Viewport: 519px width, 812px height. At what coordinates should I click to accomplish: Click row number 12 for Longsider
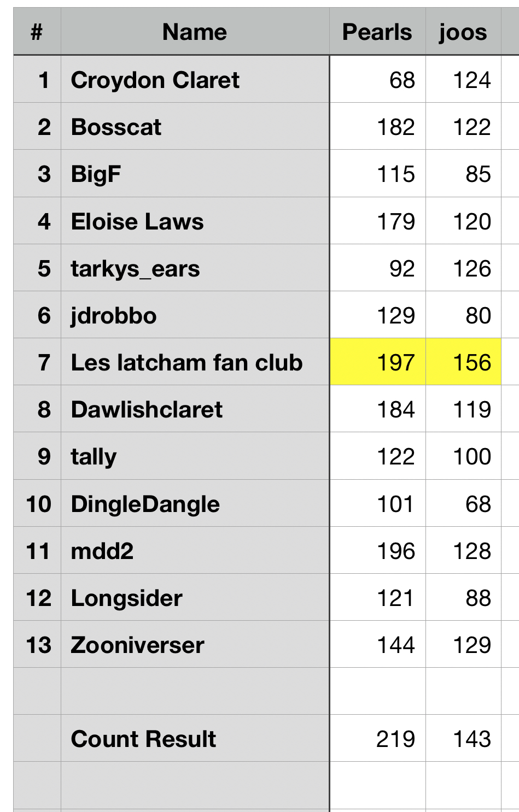coord(38,598)
